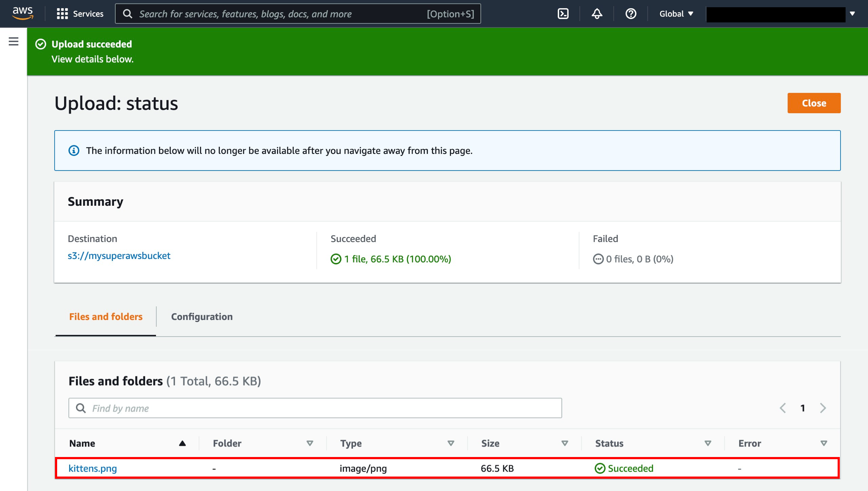Click the AWS logo icon
Viewport: 868px width, 491px height.
pos(21,13)
